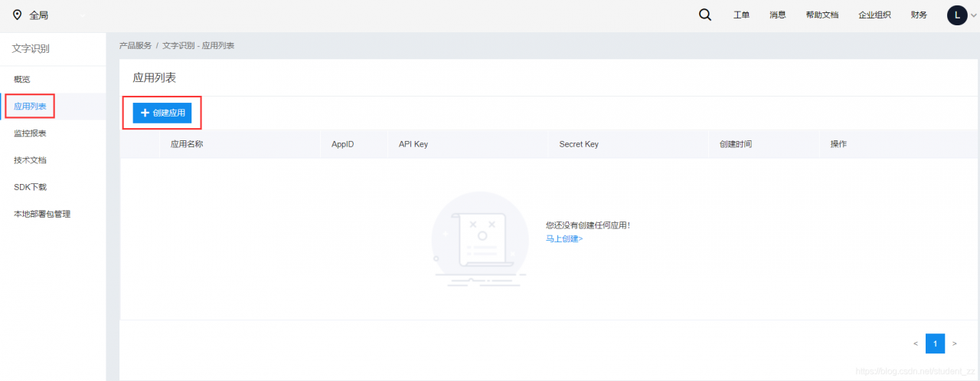Open 财务 in top navigation
Image resolution: width=980 pixels, height=381 pixels.
[919, 15]
